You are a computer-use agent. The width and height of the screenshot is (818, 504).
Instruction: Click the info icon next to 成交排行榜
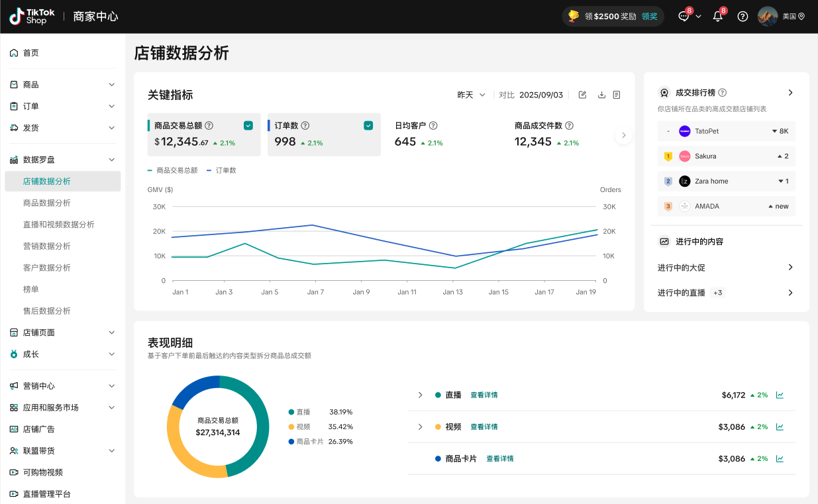(x=722, y=93)
